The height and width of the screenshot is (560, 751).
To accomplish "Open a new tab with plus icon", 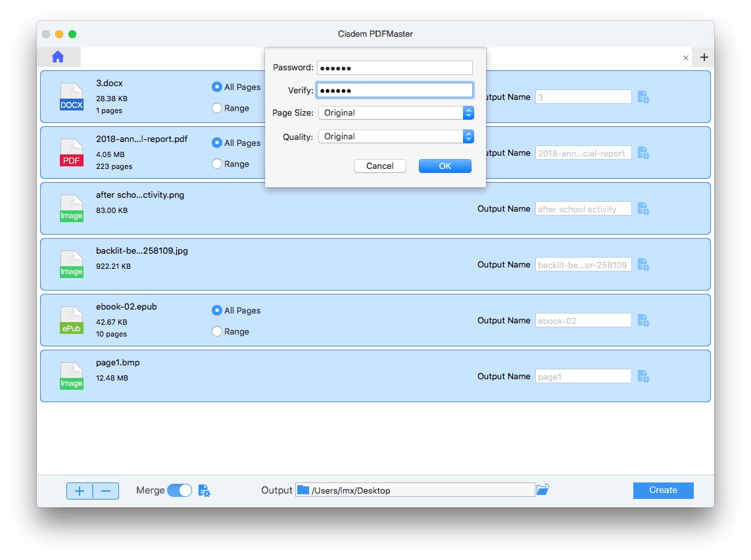I will 704,57.
